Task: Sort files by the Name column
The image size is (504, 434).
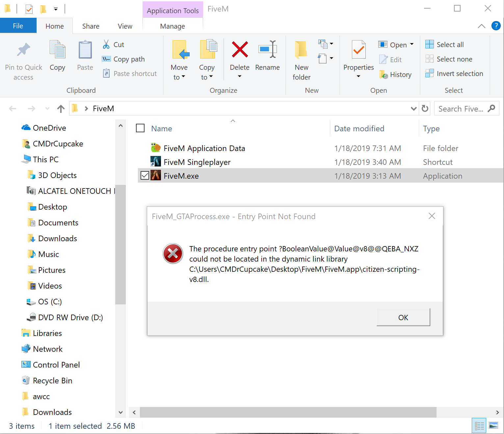Action: 162,129
